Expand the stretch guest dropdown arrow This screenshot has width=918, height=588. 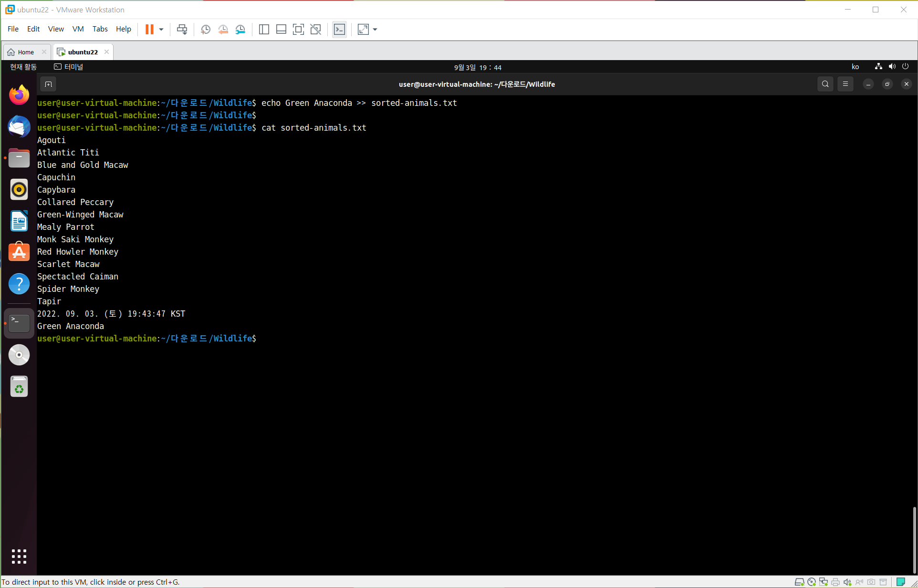[375, 30]
